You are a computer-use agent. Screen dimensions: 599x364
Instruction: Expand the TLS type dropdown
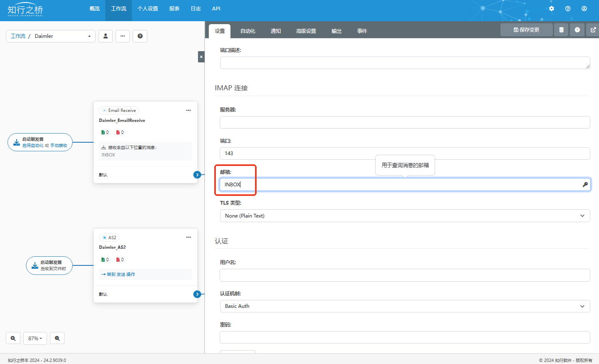pos(405,216)
